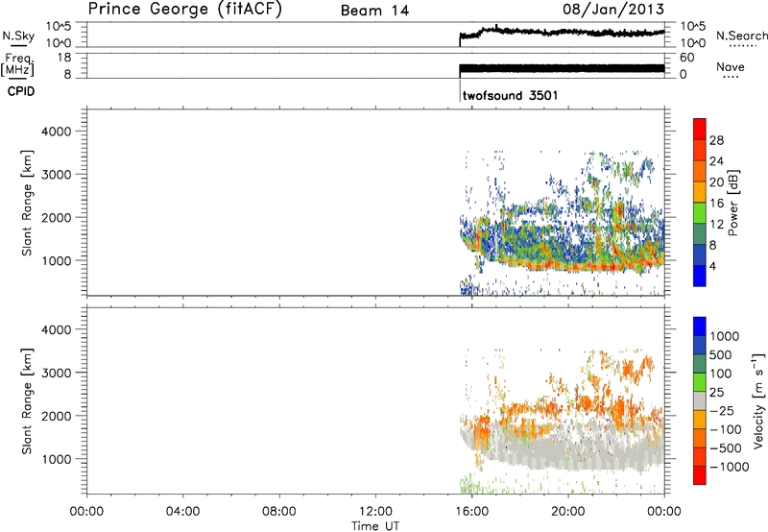Select the 'N.Sky' legend label

pos(18,36)
